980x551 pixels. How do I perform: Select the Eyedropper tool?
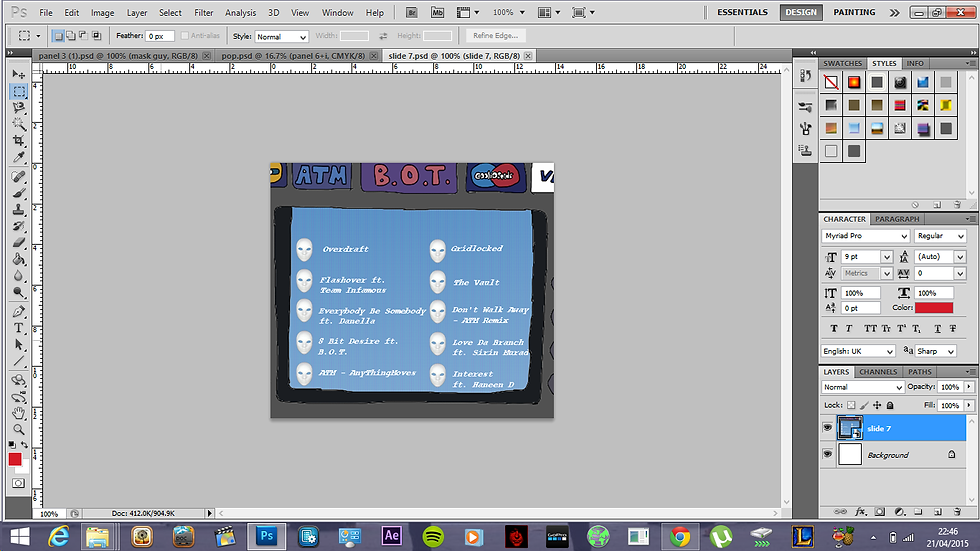(19, 157)
